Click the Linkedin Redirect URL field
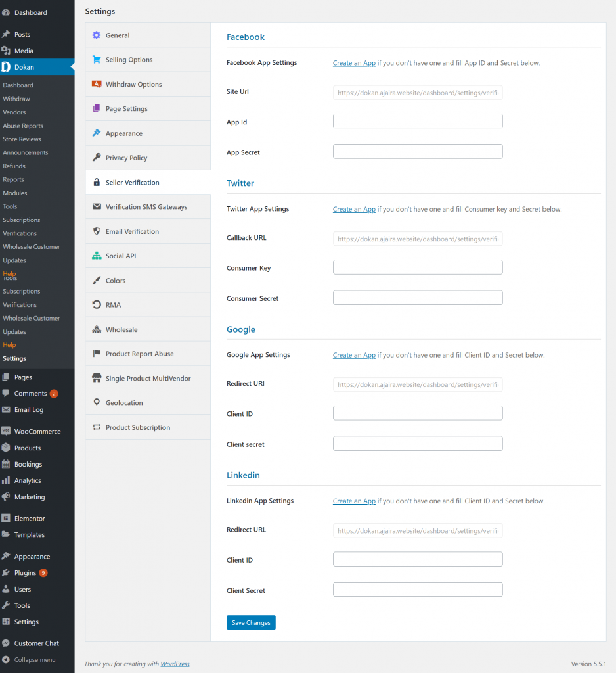 (418, 530)
